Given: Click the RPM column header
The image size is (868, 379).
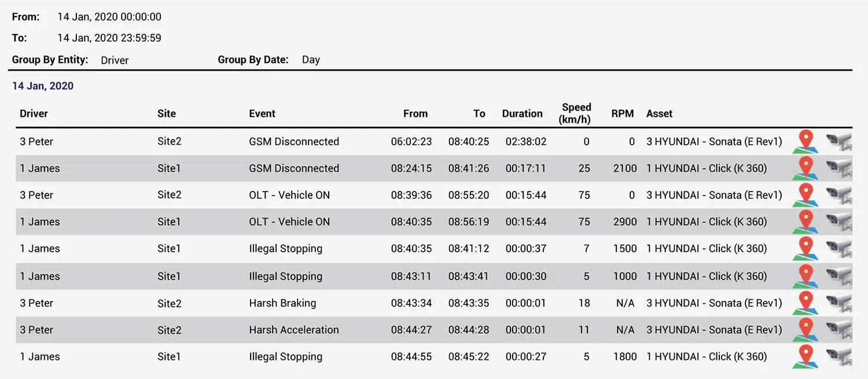Looking at the screenshot, I should tap(623, 113).
